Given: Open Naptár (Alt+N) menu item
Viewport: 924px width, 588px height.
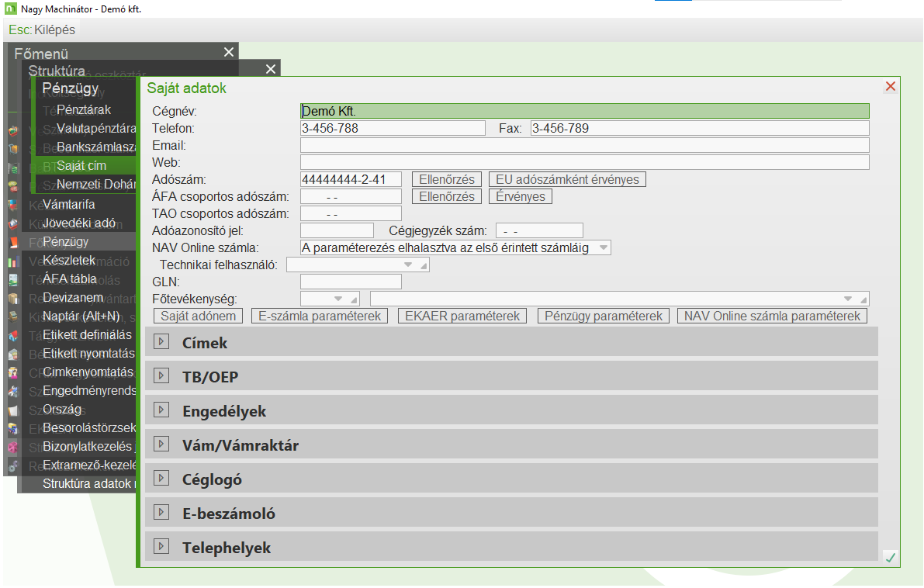Looking at the screenshot, I should tap(81, 316).
